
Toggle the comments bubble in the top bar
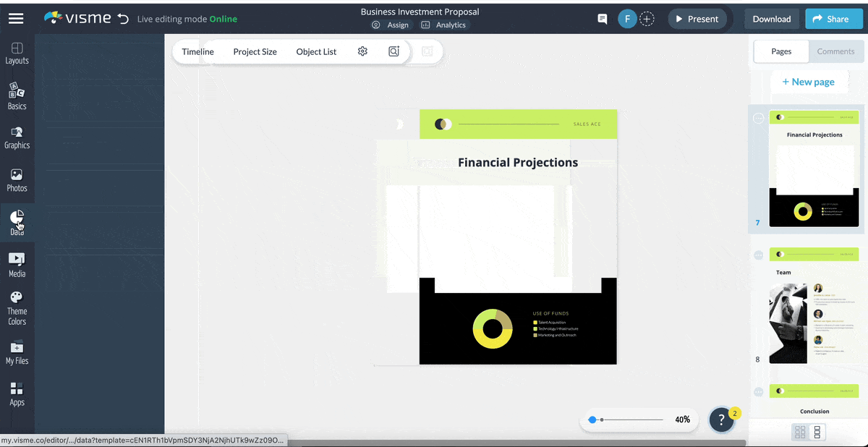[602, 19]
